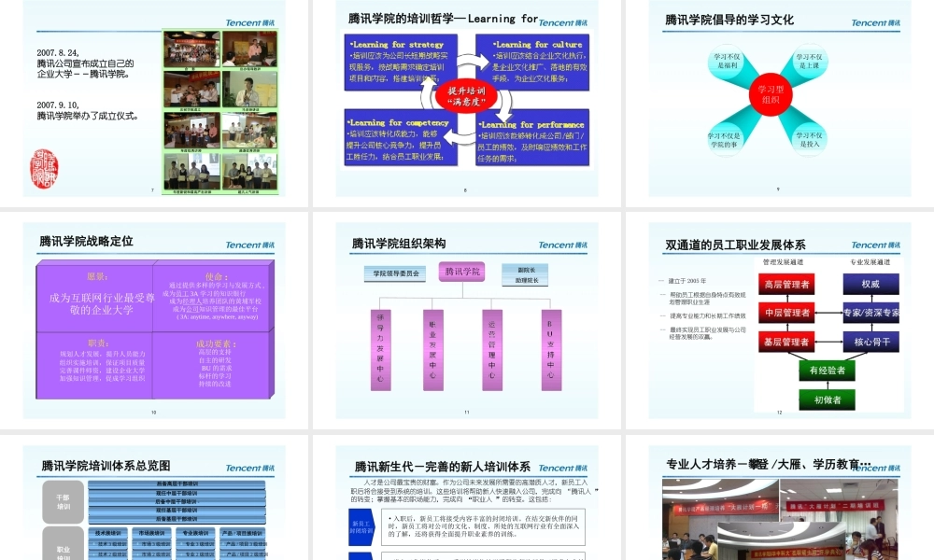This screenshot has width=934, height=560.
Task: Click the Learning for strategy box
Action: (x=401, y=63)
